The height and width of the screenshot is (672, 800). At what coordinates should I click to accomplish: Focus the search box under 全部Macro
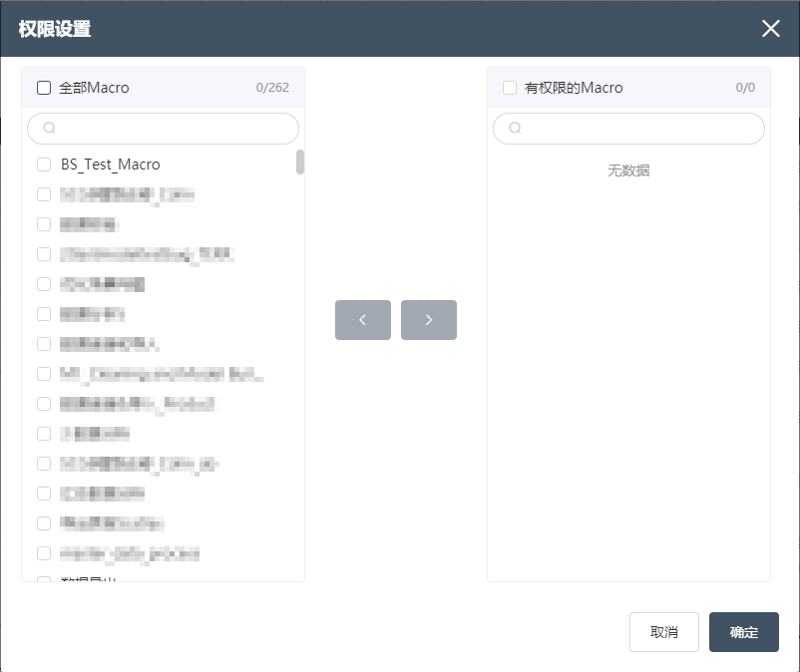(170, 129)
